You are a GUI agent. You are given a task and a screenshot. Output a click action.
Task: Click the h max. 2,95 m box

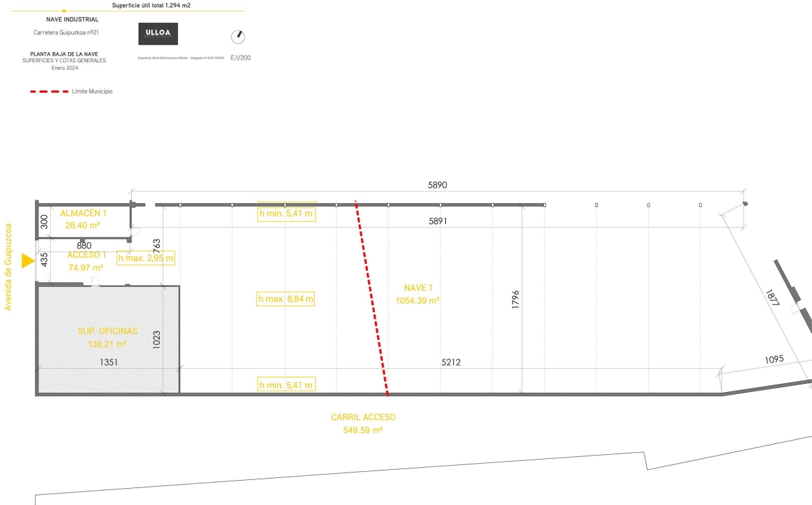[145, 258]
